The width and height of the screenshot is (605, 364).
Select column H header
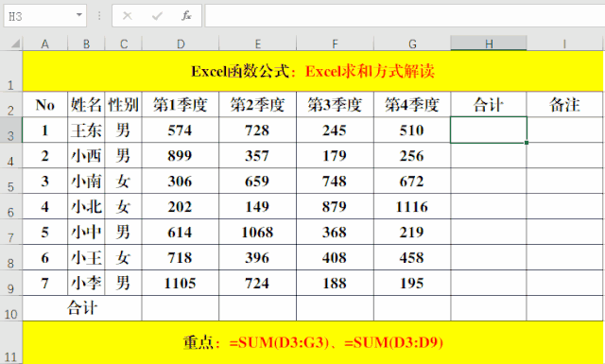tap(489, 43)
